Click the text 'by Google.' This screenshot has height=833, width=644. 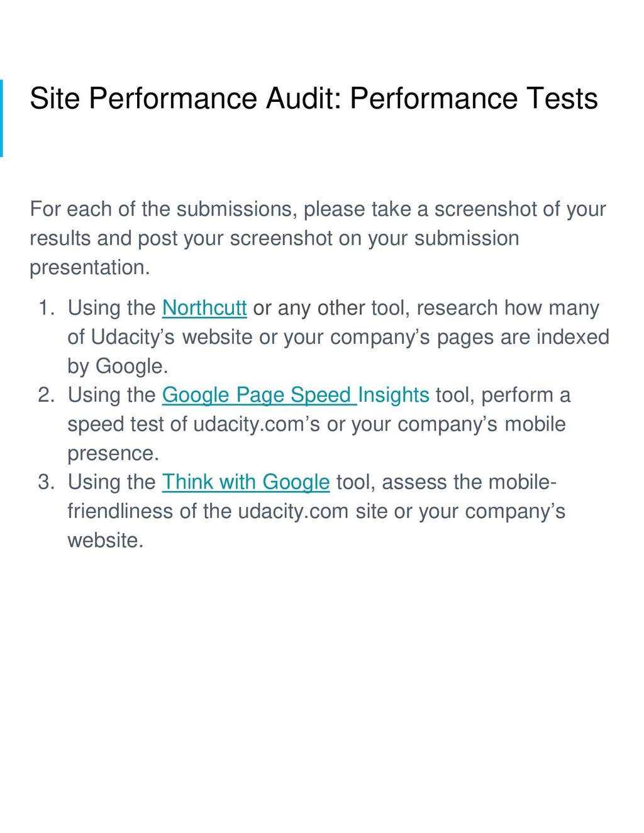coord(118,367)
